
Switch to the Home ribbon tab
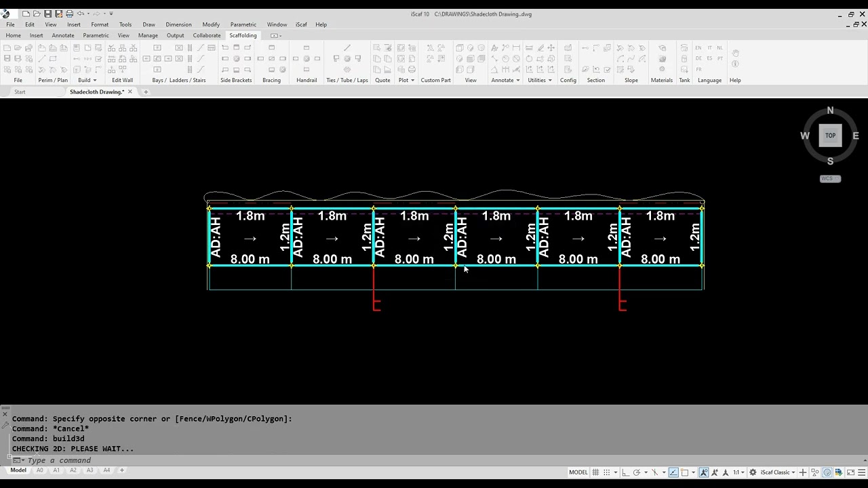click(x=13, y=35)
